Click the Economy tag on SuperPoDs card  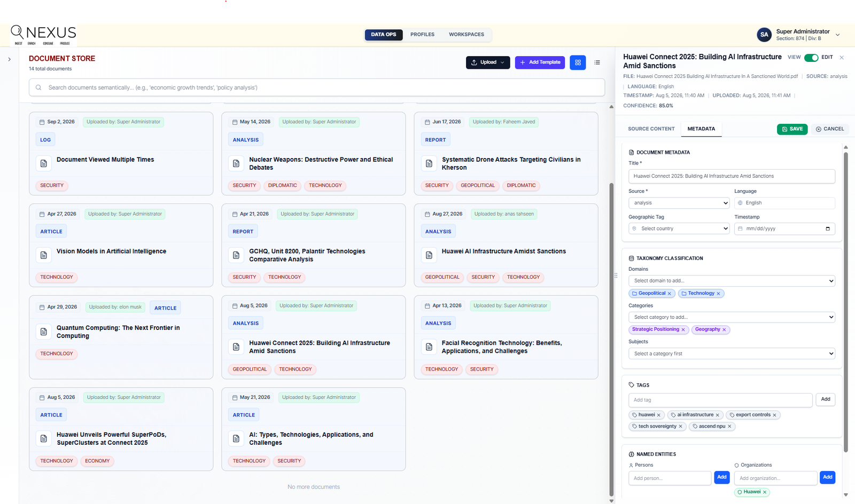(x=97, y=461)
